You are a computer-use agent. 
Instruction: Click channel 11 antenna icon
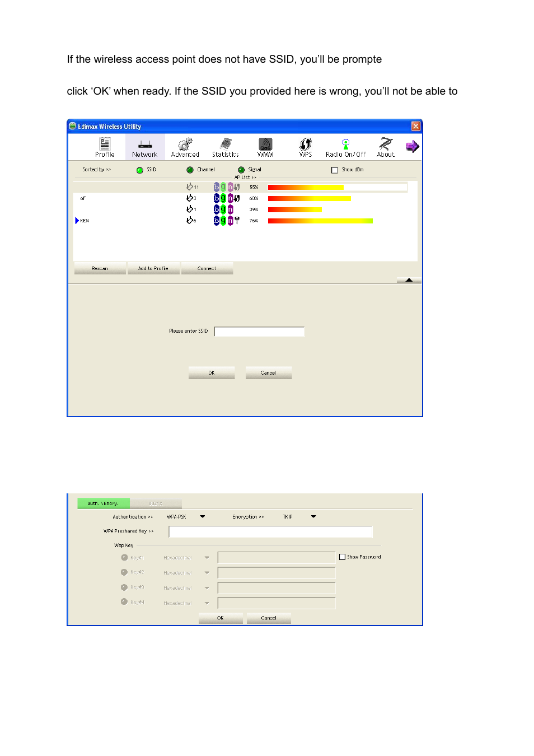pos(190,186)
